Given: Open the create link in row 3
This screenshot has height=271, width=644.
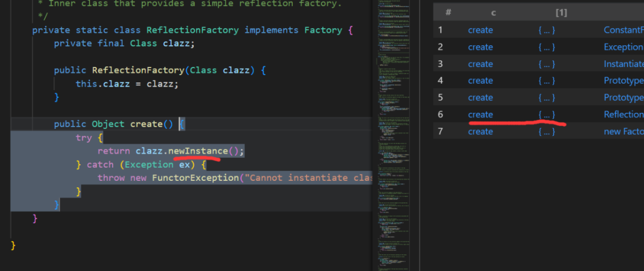Looking at the screenshot, I should tap(480, 64).
